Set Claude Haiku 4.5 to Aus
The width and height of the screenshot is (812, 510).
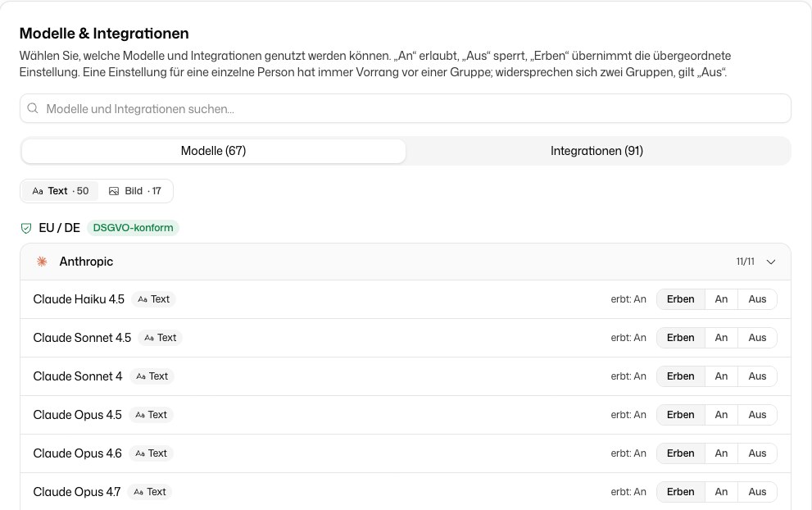point(757,299)
